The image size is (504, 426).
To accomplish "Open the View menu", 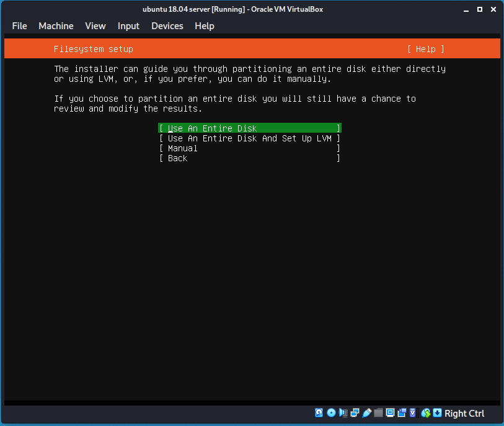I will [95, 26].
